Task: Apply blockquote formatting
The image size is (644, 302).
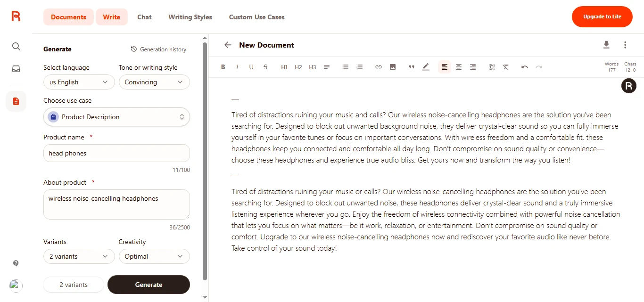Action: pyautogui.click(x=412, y=67)
